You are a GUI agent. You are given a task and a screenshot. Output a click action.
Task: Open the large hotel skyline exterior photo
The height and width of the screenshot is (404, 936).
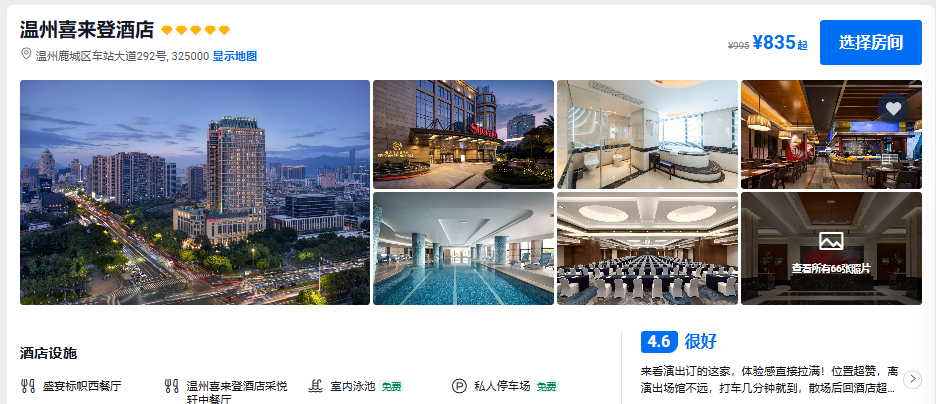(195, 193)
